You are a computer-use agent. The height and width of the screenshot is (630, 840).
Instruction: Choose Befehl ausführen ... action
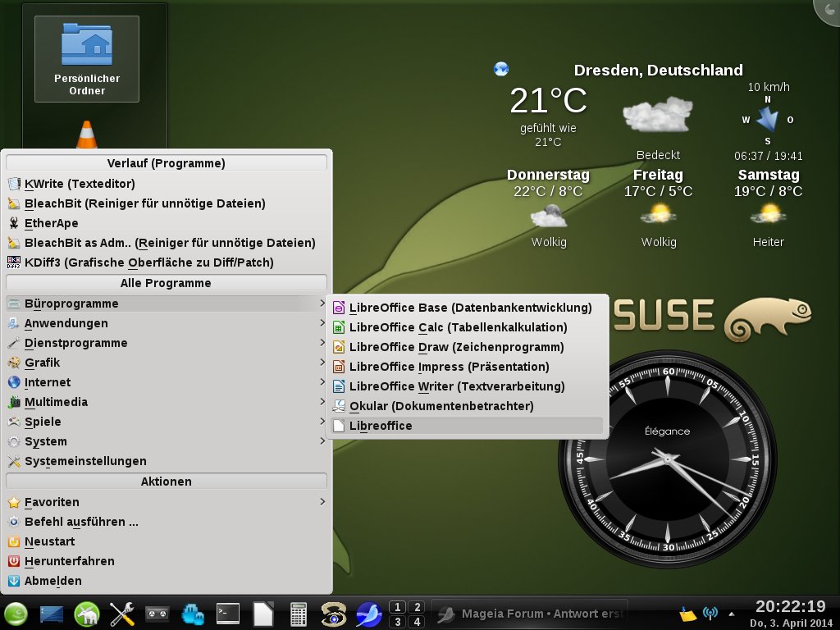pos(166,522)
